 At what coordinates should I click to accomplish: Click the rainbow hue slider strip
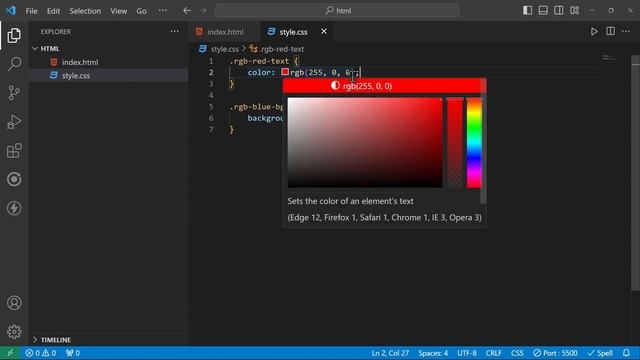coord(474,142)
